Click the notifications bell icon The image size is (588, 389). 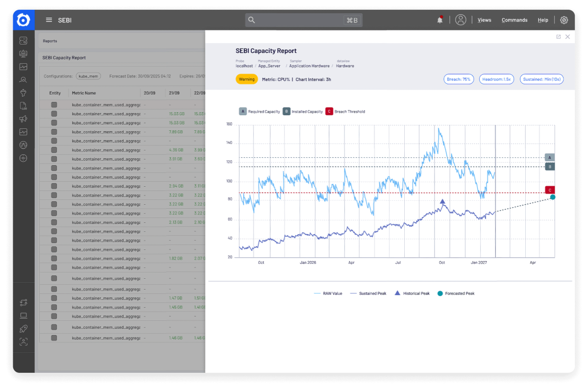[440, 19]
